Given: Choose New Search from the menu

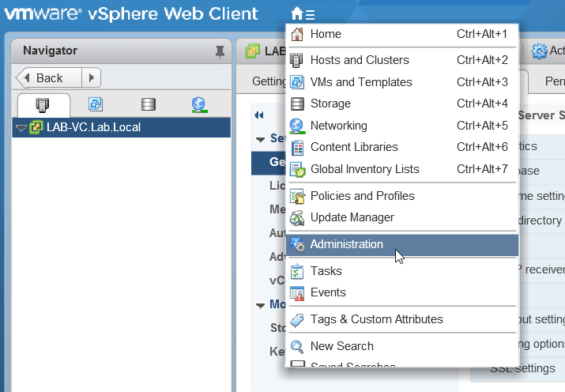Looking at the screenshot, I should pos(341,346).
